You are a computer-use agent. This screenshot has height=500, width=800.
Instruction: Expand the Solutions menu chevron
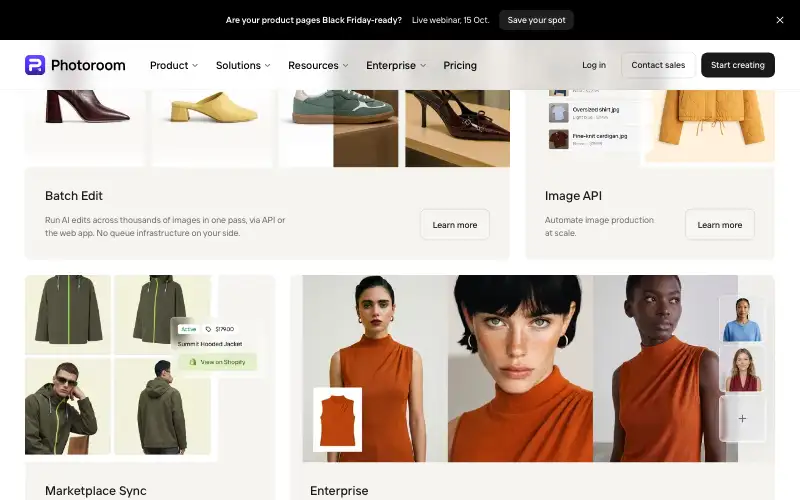tap(267, 66)
